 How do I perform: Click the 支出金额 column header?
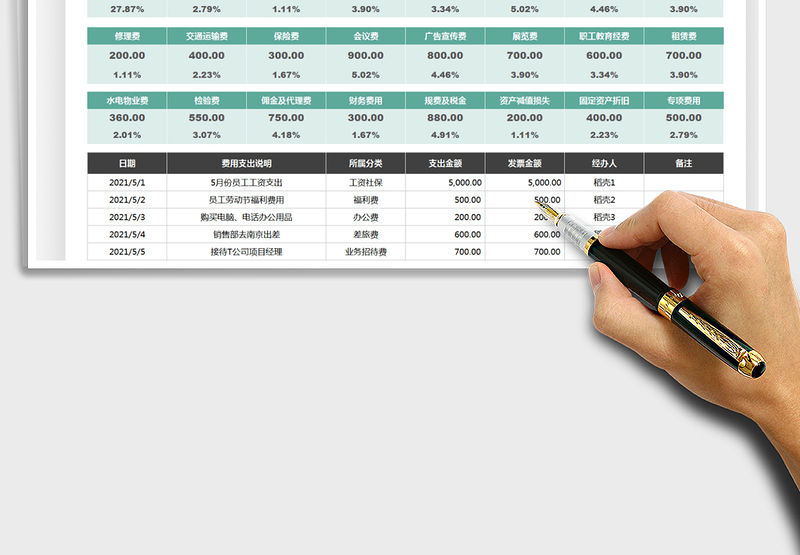pos(445,163)
